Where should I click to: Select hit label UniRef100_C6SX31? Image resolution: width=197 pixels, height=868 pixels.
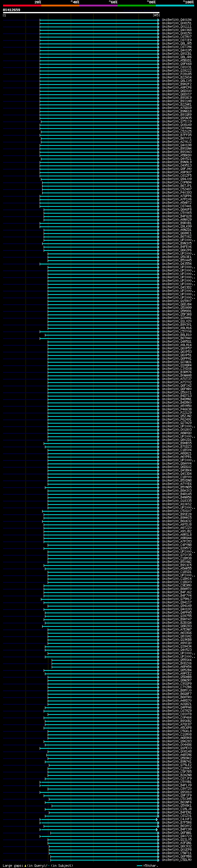point(176,67)
